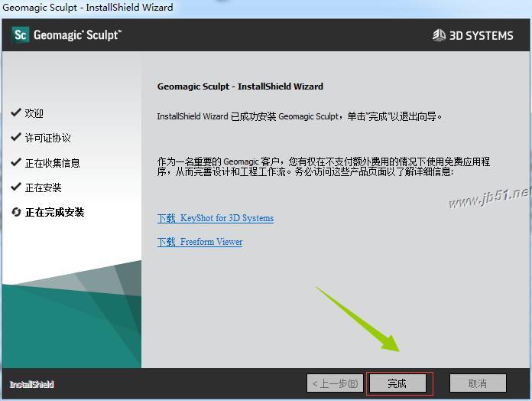Select the 正在安装 step label

[43, 187]
